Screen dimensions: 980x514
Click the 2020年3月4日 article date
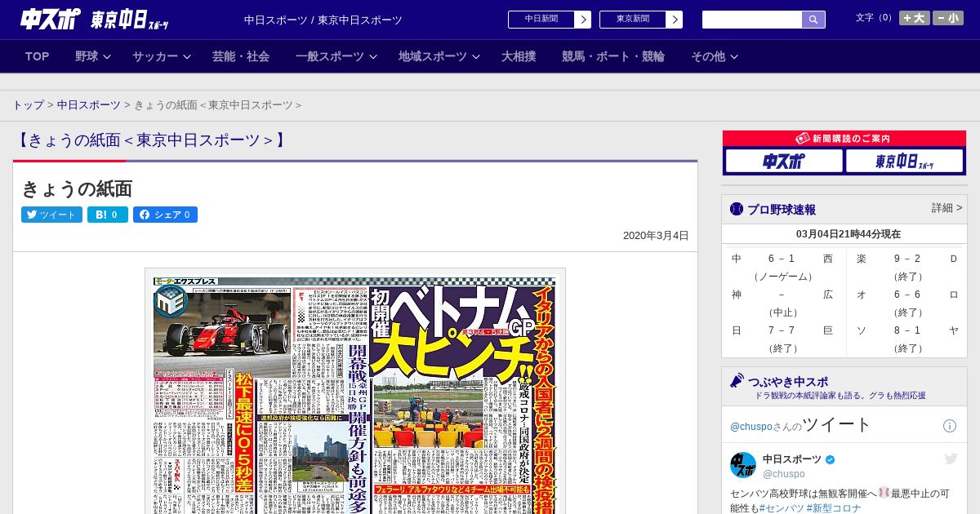click(656, 236)
